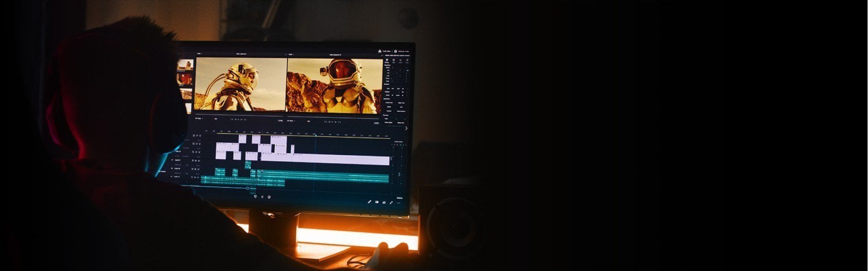Click the Settings tab icon in inspector panel
The width and height of the screenshot is (868, 271).
387,60
